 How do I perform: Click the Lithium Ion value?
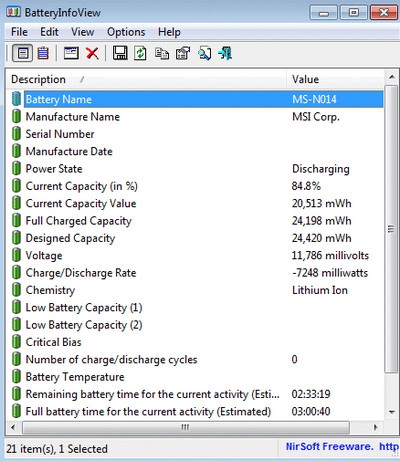320,290
